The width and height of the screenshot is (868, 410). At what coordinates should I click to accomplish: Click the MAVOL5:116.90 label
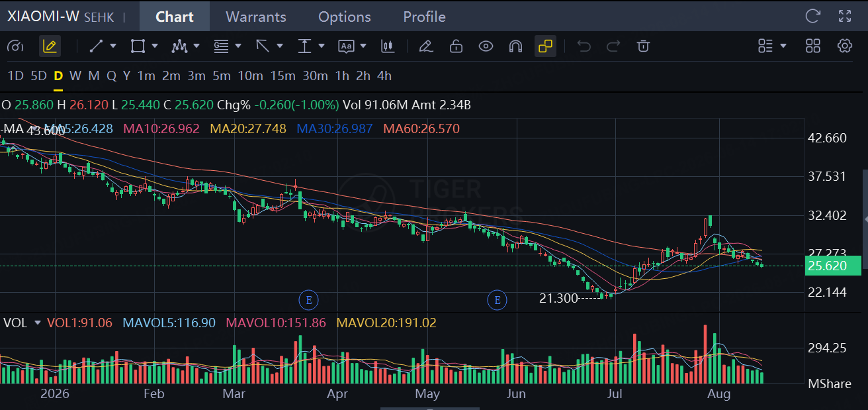click(169, 323)
